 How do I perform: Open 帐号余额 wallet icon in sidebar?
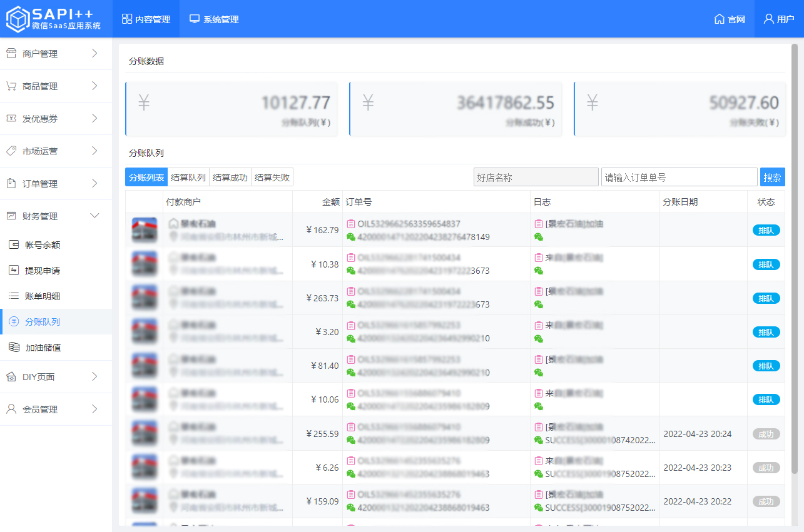pos(14,245)
